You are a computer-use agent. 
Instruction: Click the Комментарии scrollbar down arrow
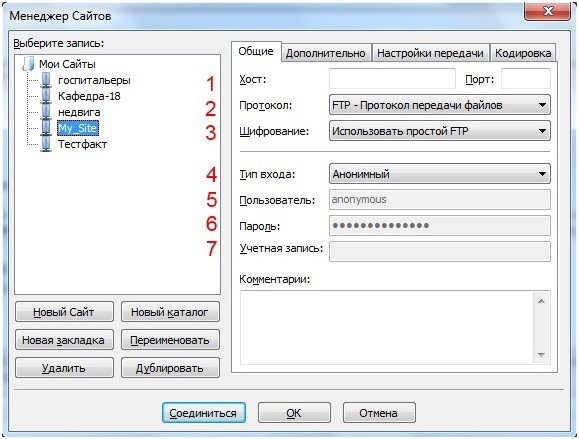tap(541, 355)
